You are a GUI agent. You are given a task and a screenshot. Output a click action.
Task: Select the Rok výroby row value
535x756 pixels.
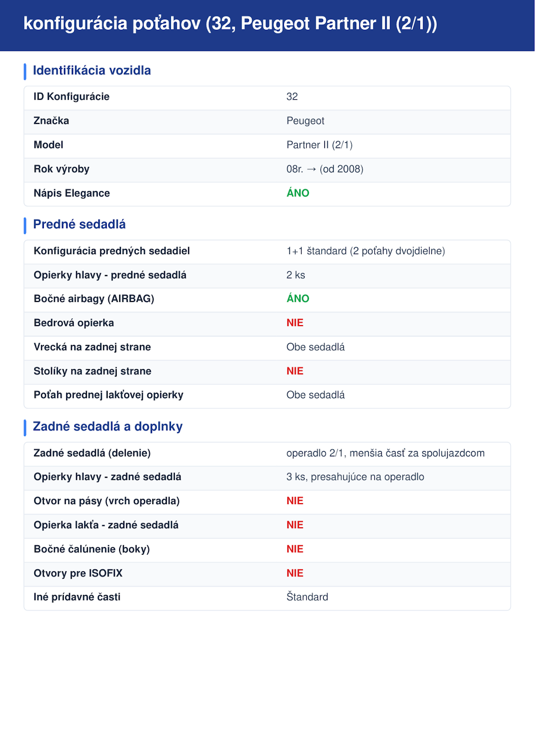tap(325, 169)
